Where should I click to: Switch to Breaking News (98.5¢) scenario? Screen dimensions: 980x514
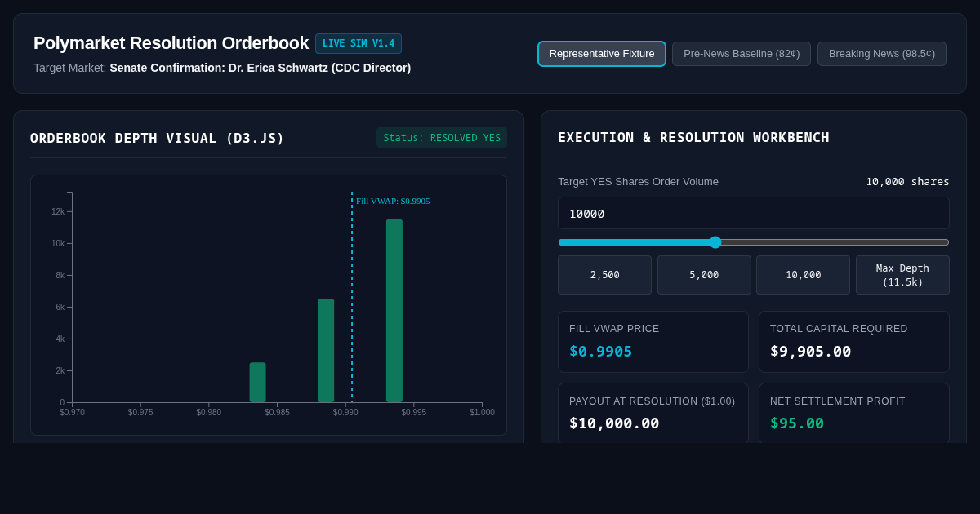pos(882,54)
